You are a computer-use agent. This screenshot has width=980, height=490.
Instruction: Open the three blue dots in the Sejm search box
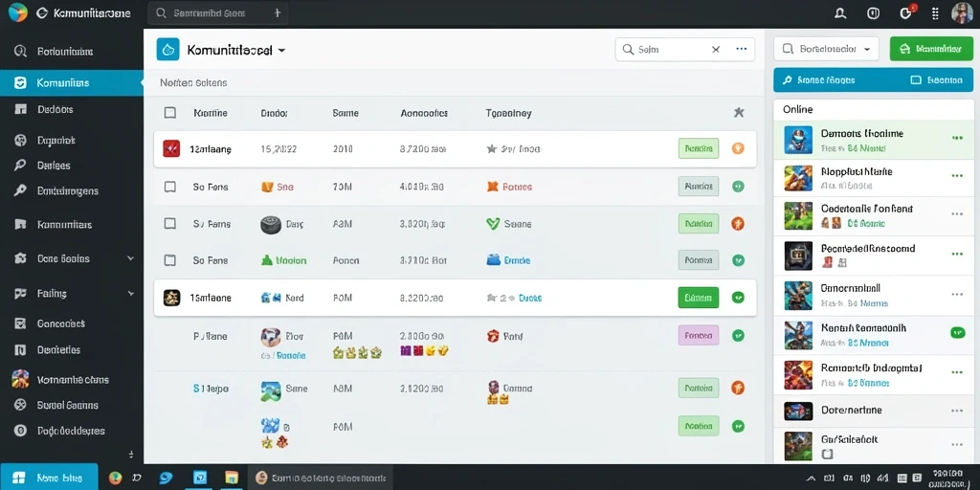pyautogui.click(x=742, y=49)
